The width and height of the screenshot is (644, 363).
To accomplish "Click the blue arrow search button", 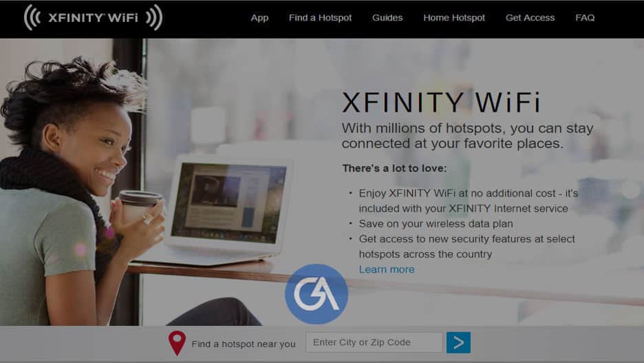I will 458,342.
